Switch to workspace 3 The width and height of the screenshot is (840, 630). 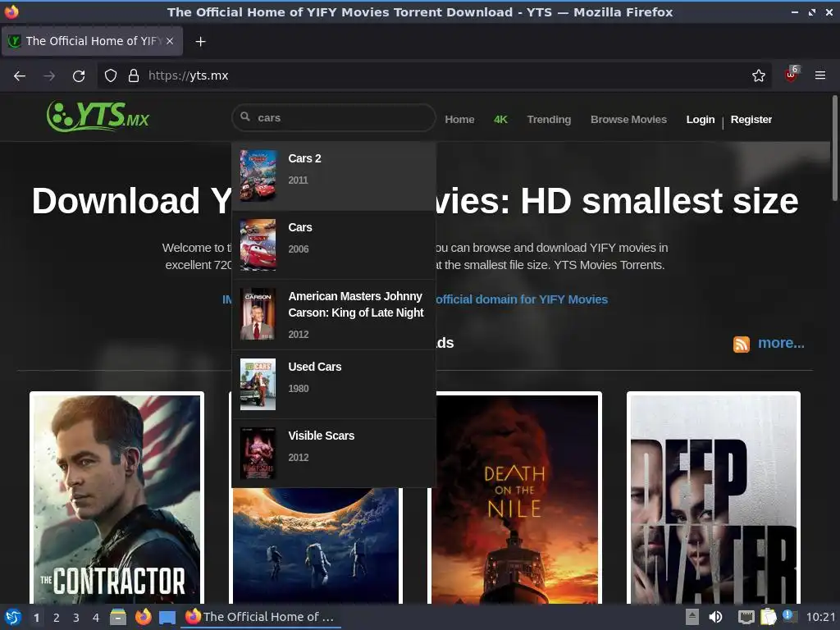[76, 618]
